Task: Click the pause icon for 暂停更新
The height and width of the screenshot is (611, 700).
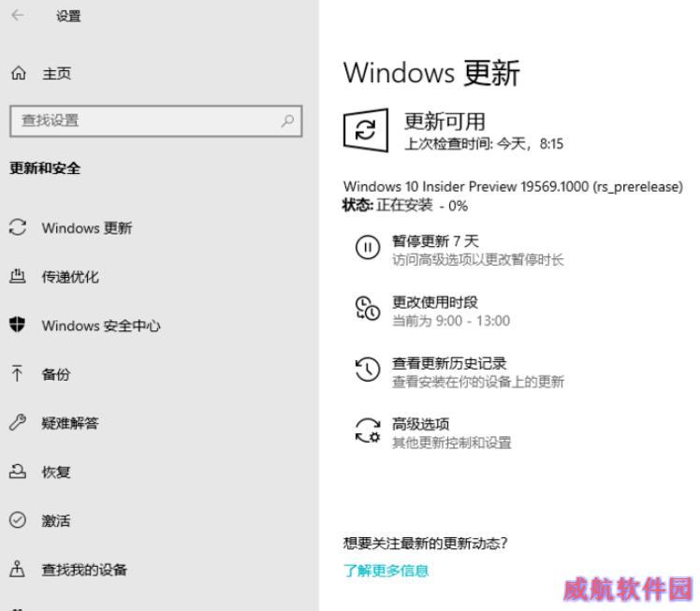Action: pyautogui.click(x=368, y=247)
